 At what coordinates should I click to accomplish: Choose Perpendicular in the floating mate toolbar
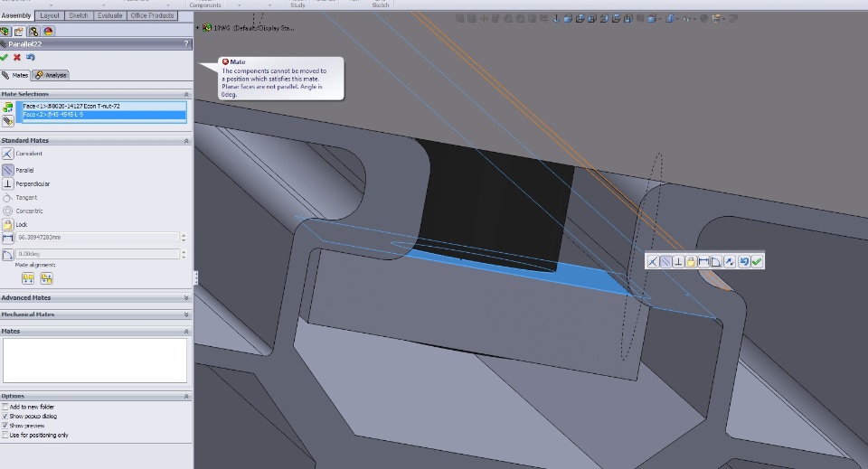(679, 261)
